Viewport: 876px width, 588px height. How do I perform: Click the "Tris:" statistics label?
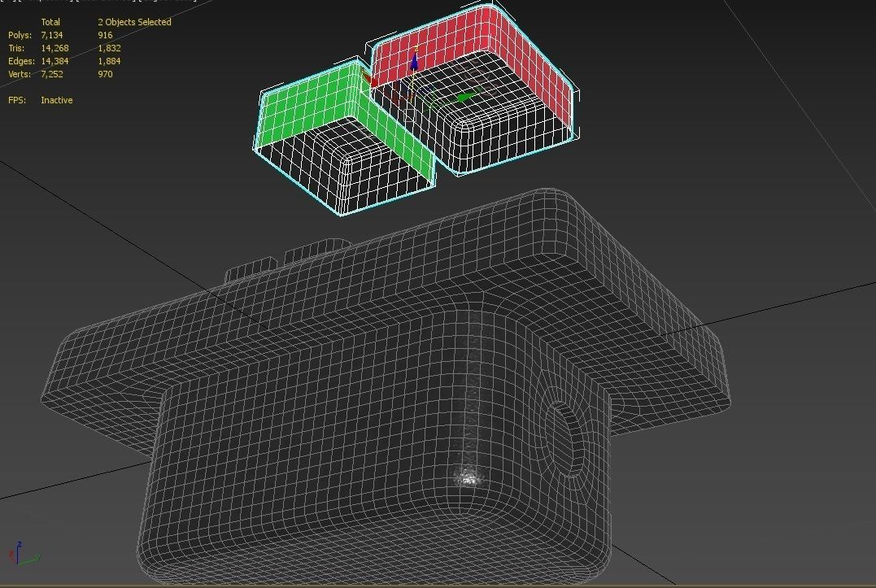coord(16,48)
